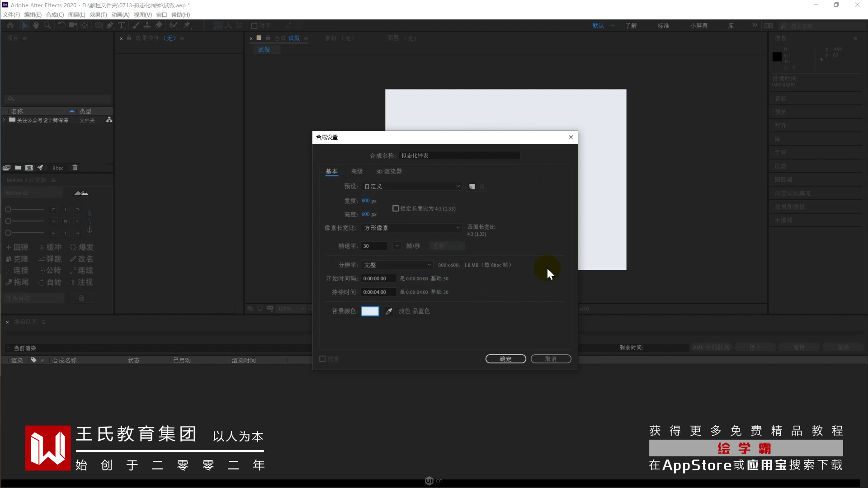The height and width of the screenshot is (488, 868).
Task: Switch to the 高级 tab
Action: (357, 171)
